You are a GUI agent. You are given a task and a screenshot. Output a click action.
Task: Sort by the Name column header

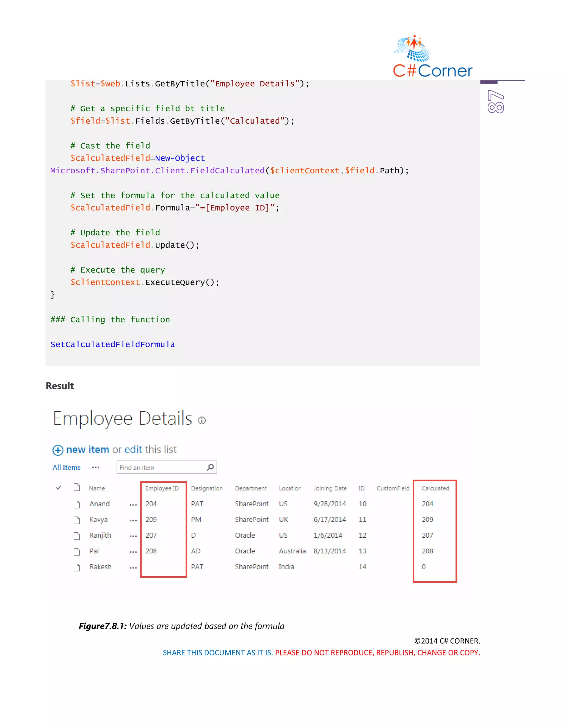coord(97,488)
